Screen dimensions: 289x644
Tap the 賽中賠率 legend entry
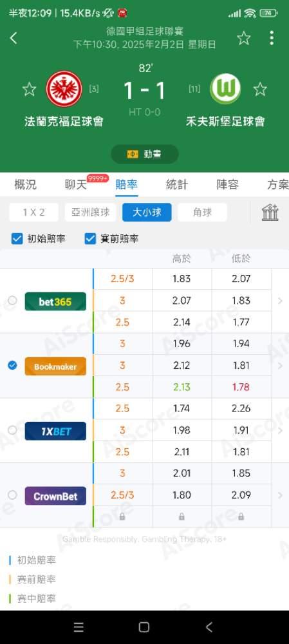(32, 599)
